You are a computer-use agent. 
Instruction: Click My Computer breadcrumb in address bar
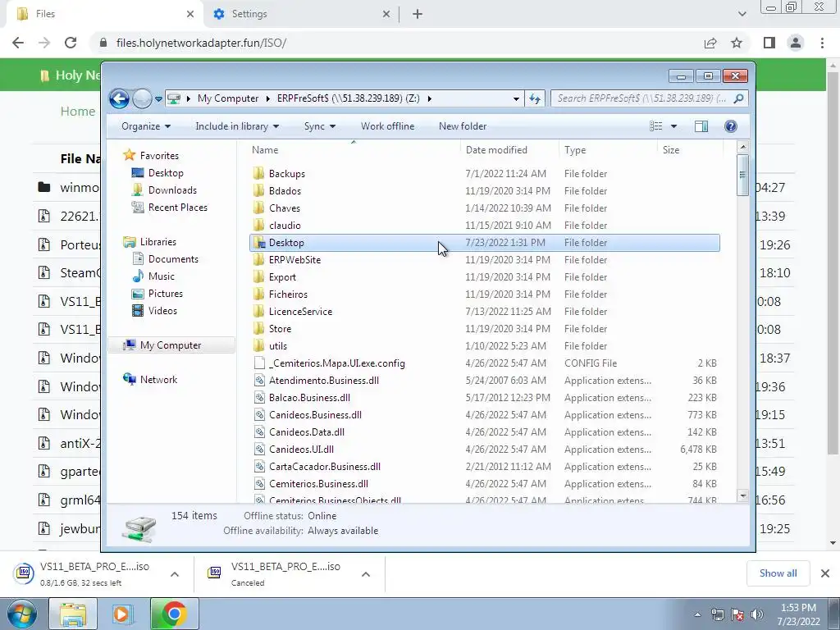click(x=228, y=98)
